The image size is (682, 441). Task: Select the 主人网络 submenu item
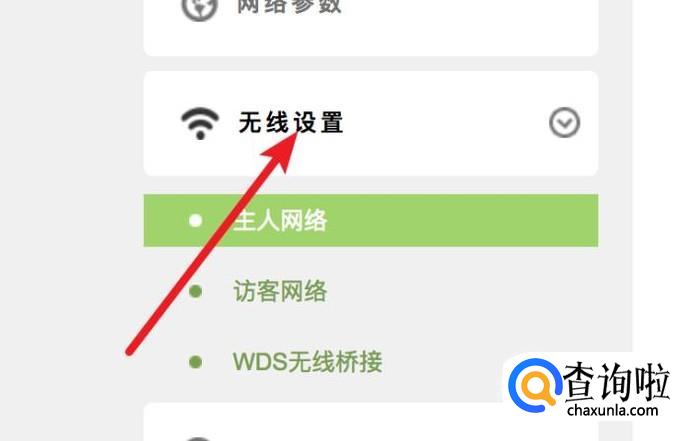point(371,220)
